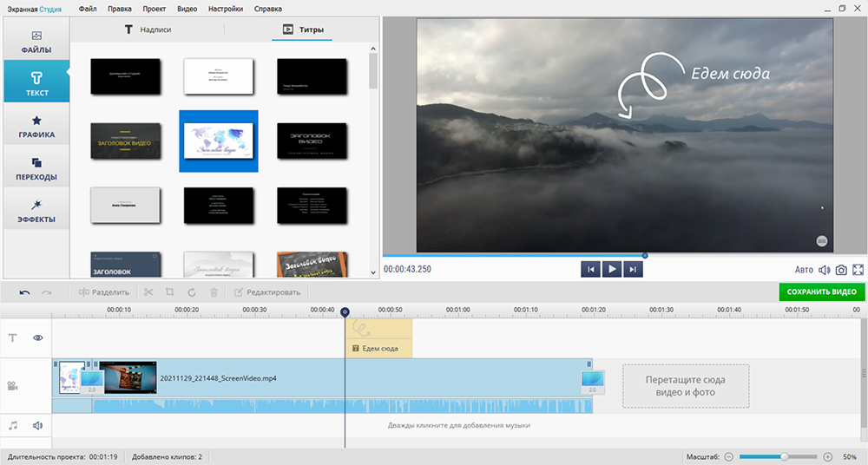Click the СОХРАНИТЬ ВИДЕО button
This screenshot has height=465, width=868.
tap(821, 291)
